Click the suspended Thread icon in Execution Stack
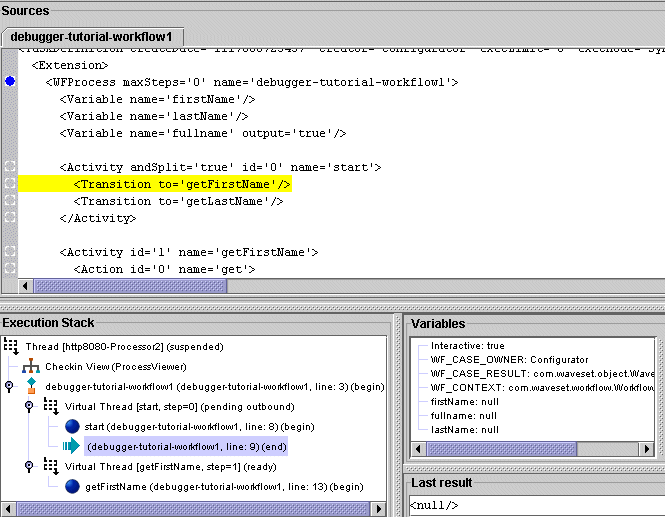The height and width of the screenshot is (517, 665). tap(11, 347)
